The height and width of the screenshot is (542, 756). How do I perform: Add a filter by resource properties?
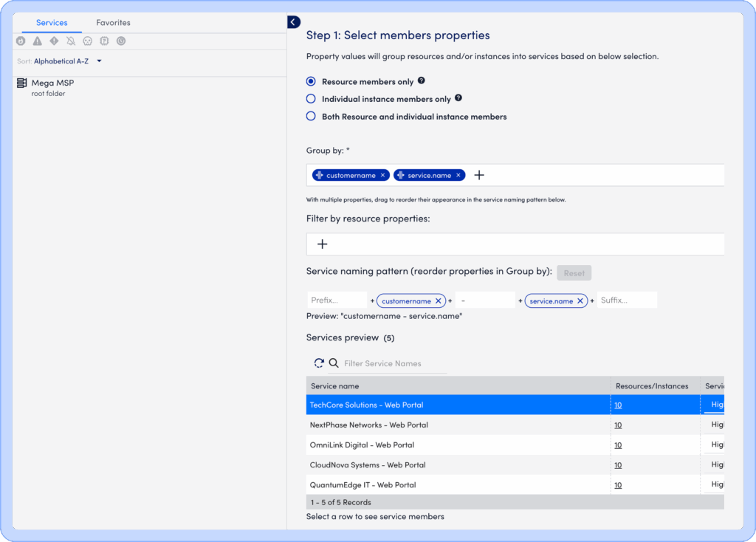[322, 244]
